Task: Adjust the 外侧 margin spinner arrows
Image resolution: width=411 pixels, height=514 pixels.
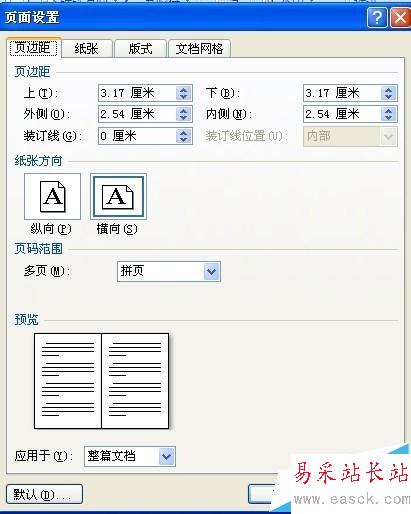Action: (x=184, y=114)
